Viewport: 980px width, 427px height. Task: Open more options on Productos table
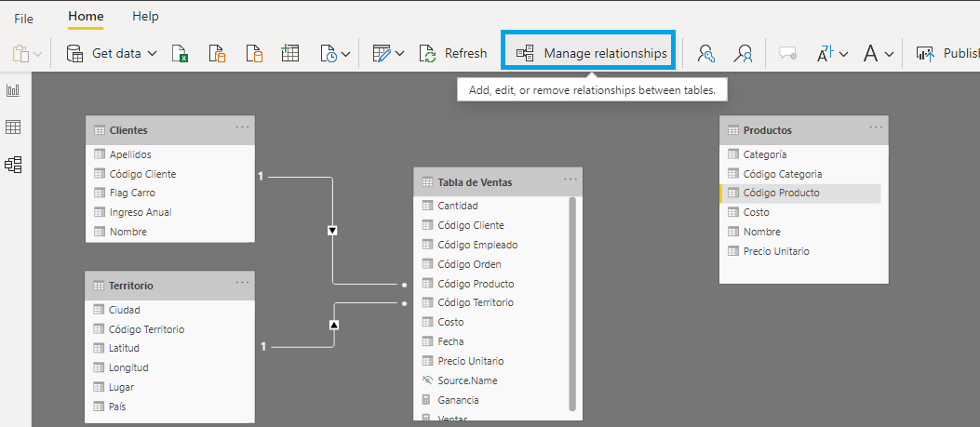pos(876,127)
